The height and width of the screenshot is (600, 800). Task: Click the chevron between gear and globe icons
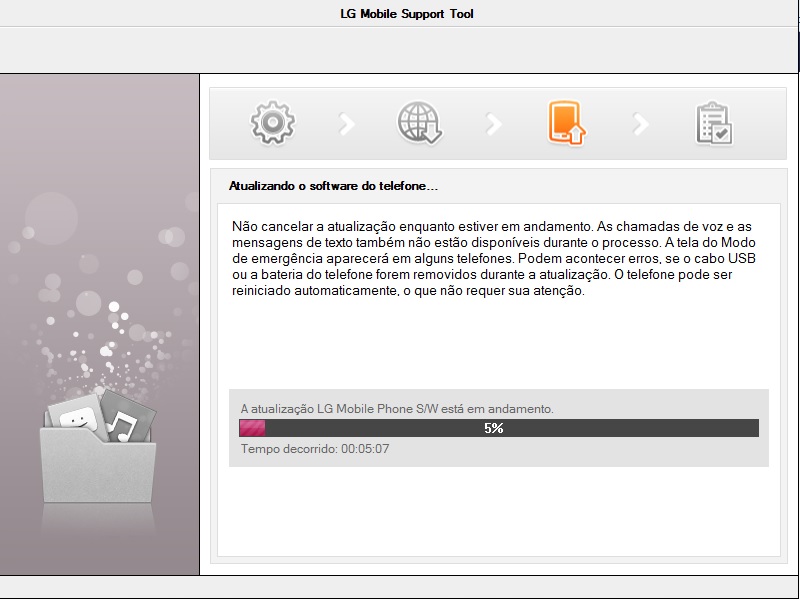point(347,124)
